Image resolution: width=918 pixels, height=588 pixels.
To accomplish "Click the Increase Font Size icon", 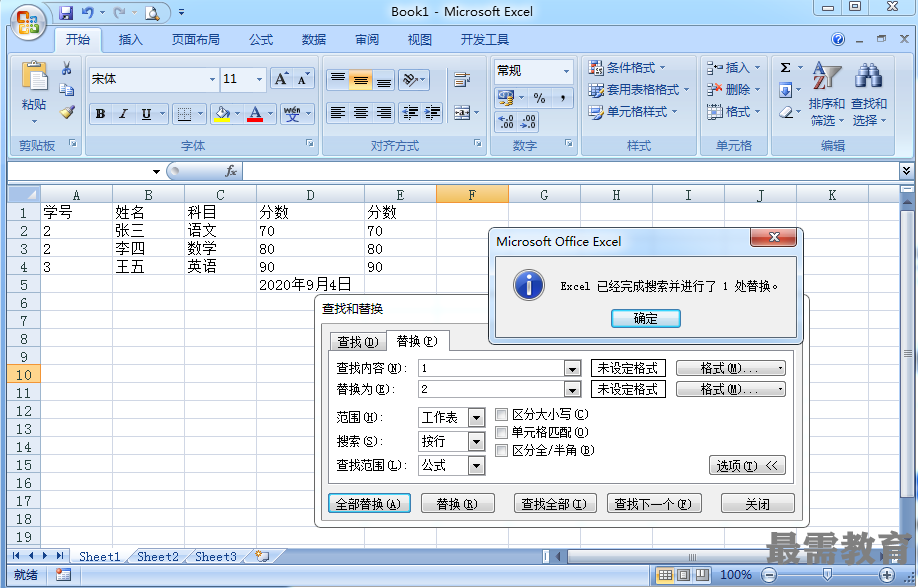I will coord(281,79).
